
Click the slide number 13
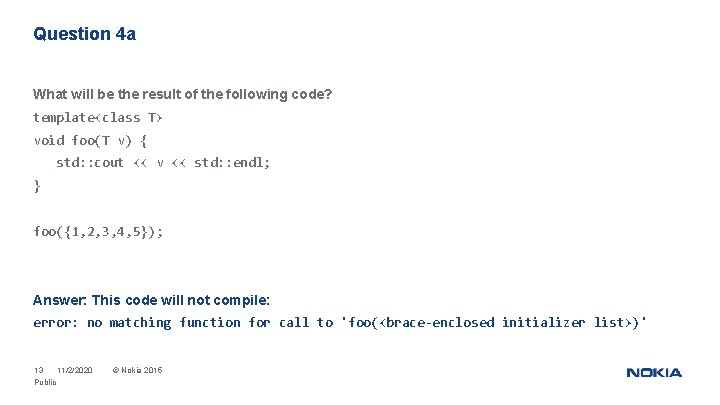click(x=39, y=371)
